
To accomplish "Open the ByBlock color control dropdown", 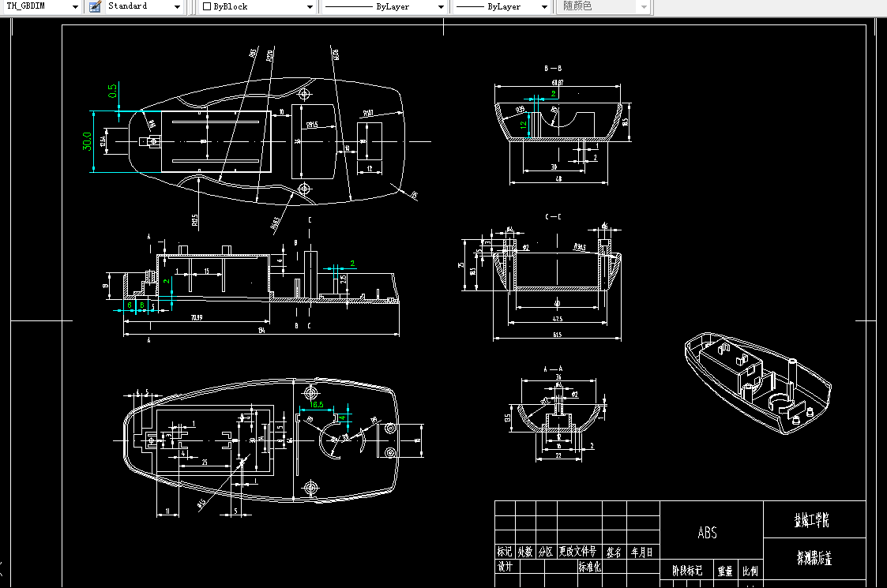I will coord(310,6).
